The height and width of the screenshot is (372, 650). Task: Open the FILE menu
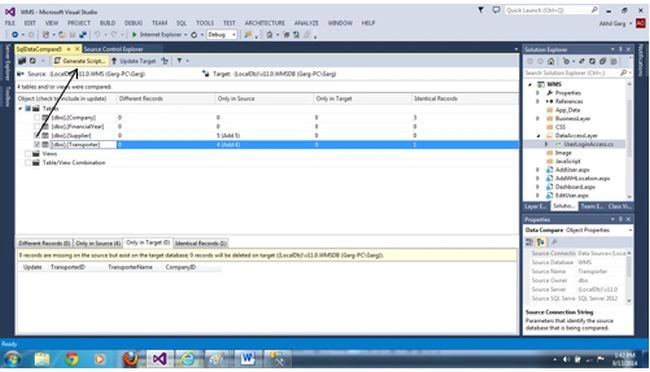coord(10,23)
